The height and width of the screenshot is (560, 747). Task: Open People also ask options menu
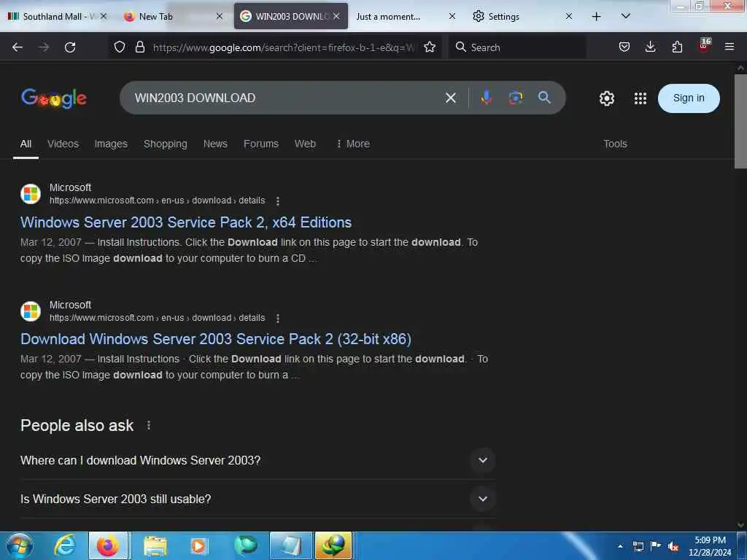[x=149, y=425]
